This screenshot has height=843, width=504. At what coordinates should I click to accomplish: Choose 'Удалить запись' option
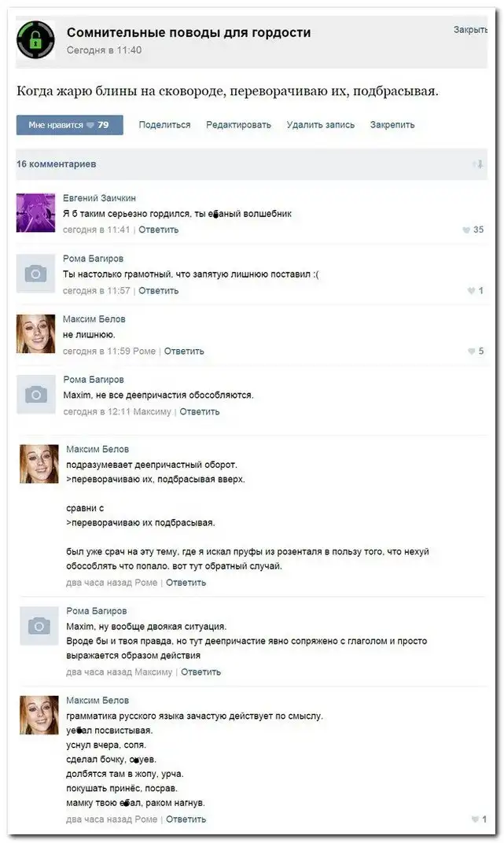point(320,125)
